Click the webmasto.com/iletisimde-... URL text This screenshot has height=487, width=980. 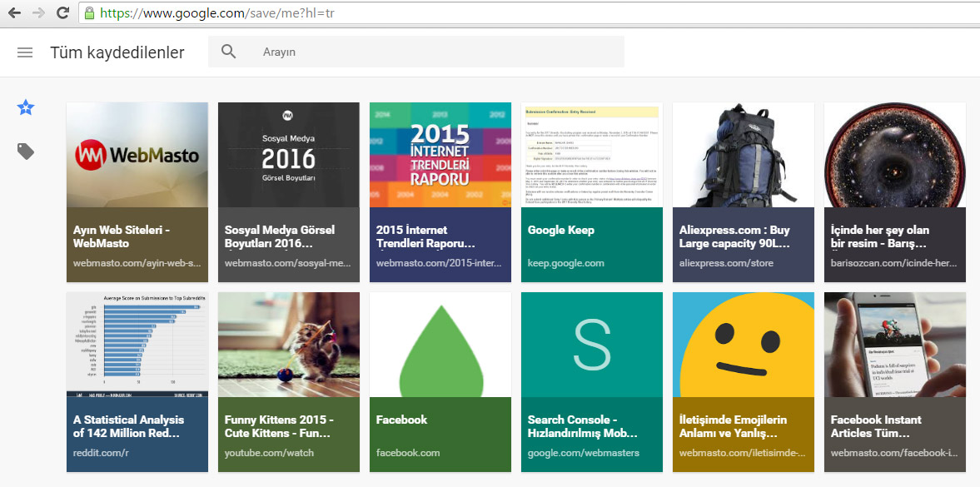tap(742, 453)
